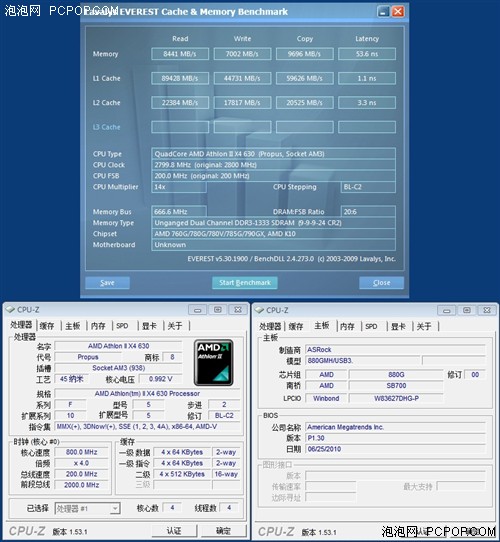Click CPU Stepping value BL-C2 in EVEREST

click(x=368, y=187)
